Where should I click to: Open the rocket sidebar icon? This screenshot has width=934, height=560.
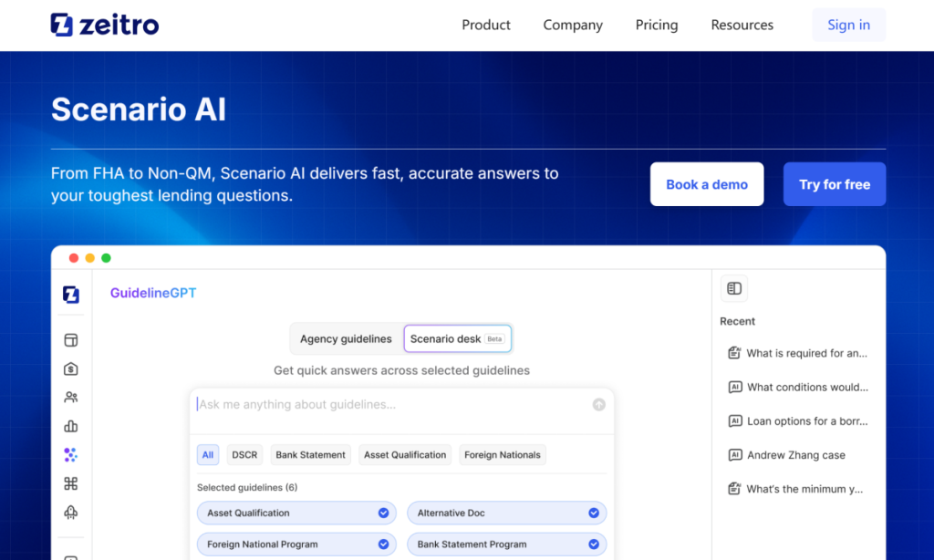71,512
